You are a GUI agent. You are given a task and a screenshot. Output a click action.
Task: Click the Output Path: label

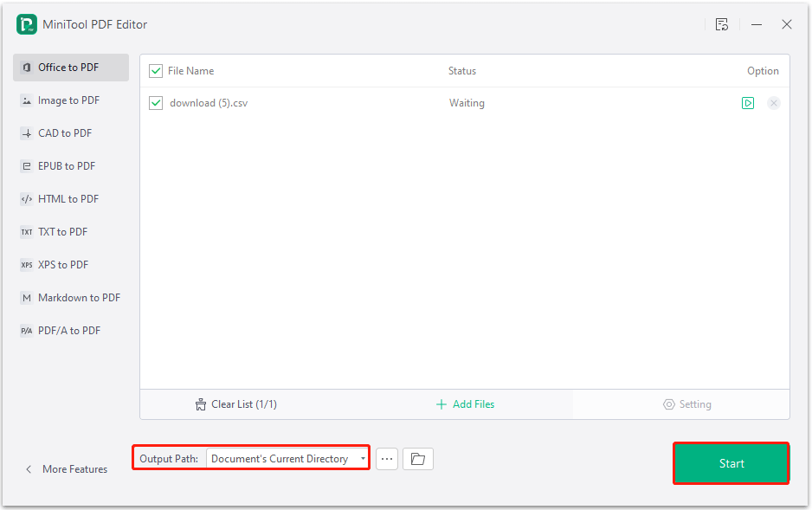pyautogui.click(x=169, y=459)
